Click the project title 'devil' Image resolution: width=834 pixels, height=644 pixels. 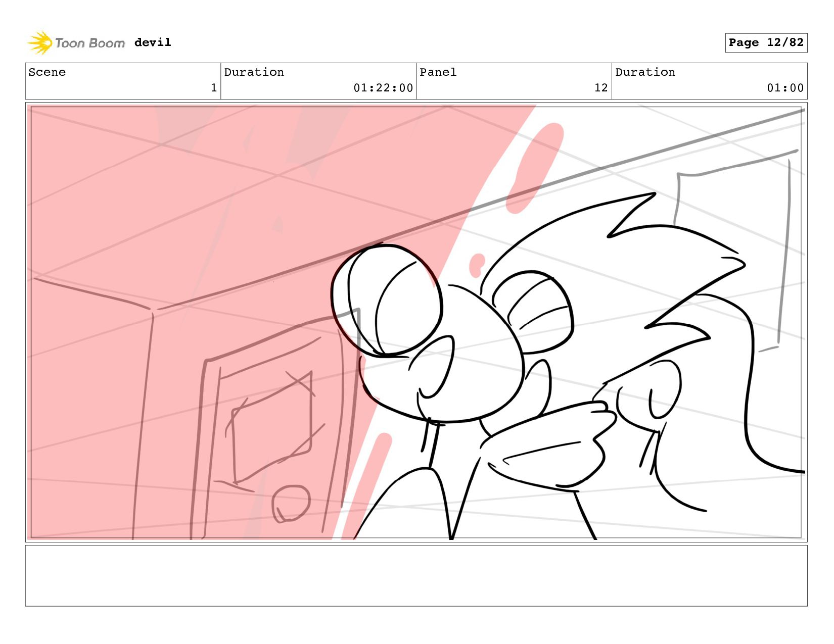point(153,42)
